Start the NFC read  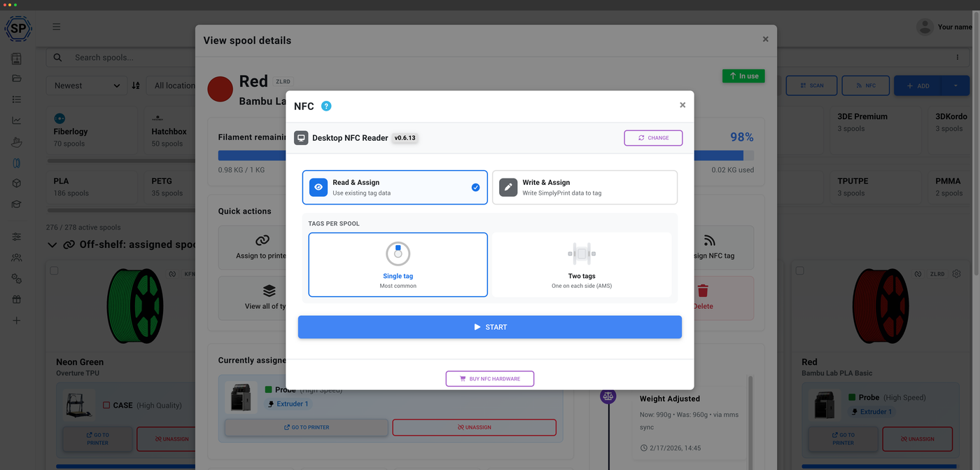[490, 327]
